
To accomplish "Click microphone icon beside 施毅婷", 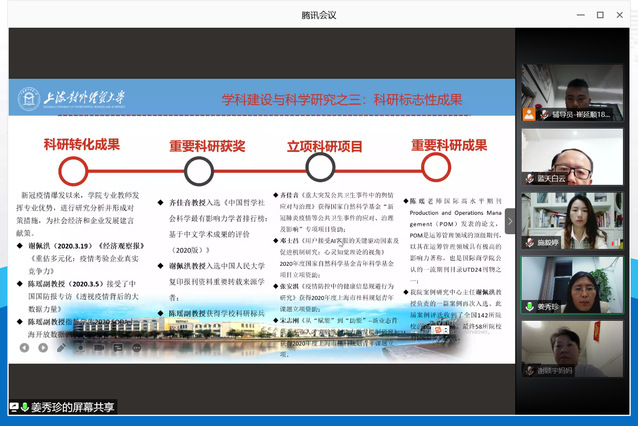I will point(529,243).
